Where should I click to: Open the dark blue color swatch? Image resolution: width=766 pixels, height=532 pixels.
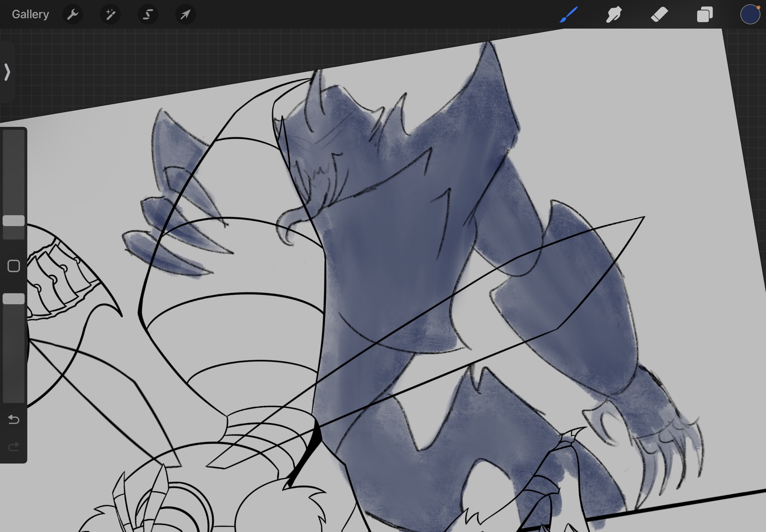750,15
